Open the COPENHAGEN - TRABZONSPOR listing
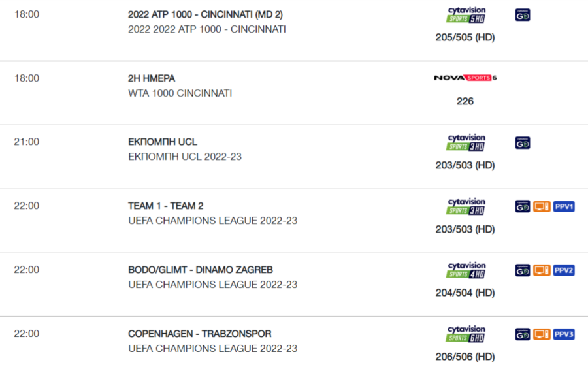 click(200, 334)
